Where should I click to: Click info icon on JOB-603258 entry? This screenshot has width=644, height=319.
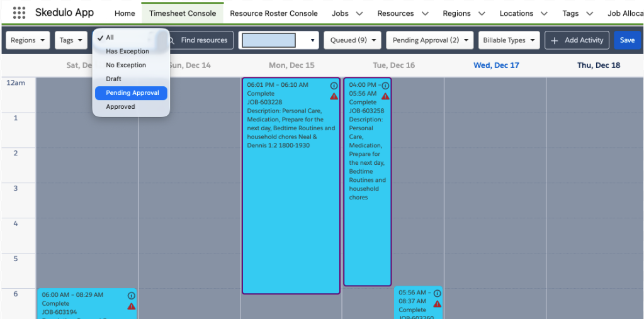385,86
